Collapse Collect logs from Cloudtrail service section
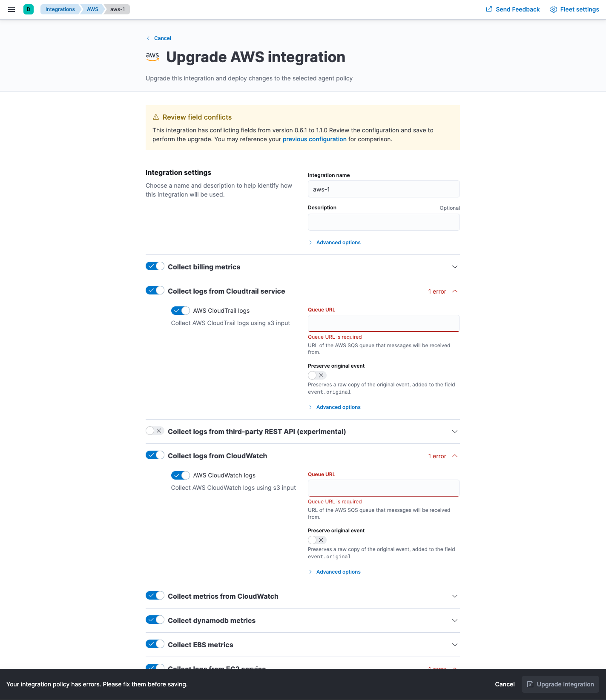 point(455,291)
